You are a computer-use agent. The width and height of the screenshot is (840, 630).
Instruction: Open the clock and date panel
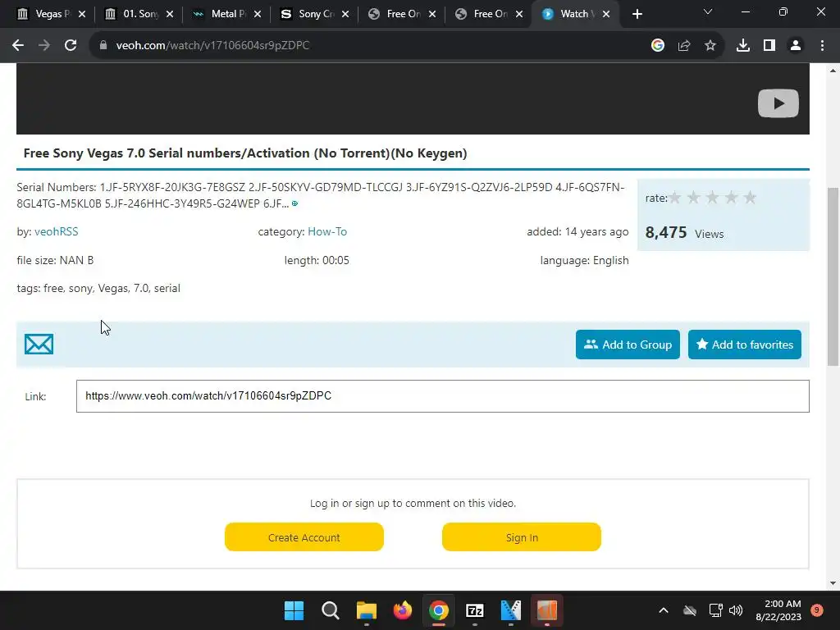(778, 610)
